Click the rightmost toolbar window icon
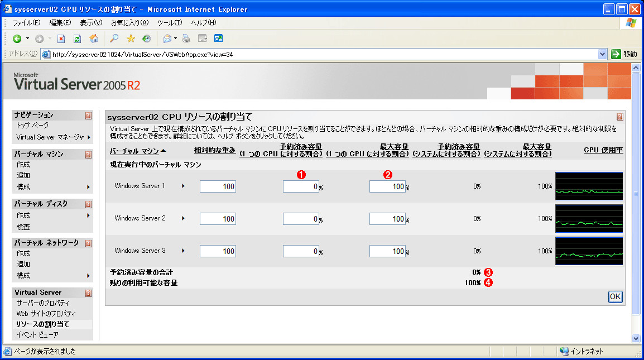Image resolution: width=644 pixels, height=360 pixels. tap(219, 39)
